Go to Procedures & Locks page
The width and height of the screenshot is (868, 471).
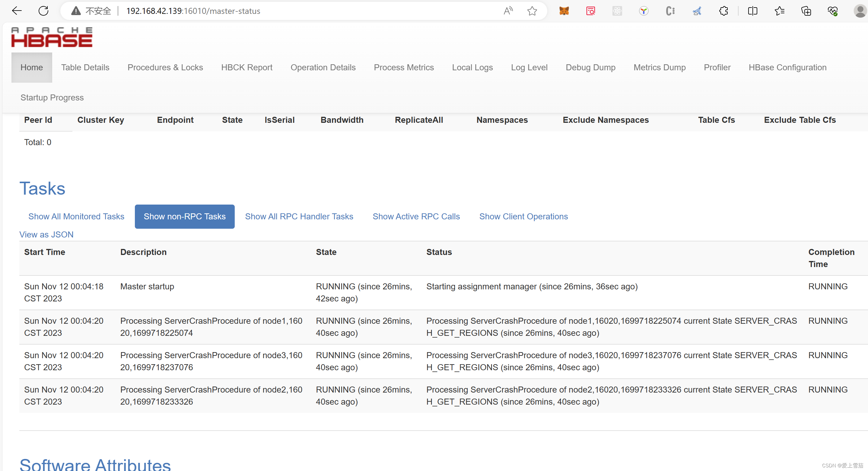click(x=165, y=67)
